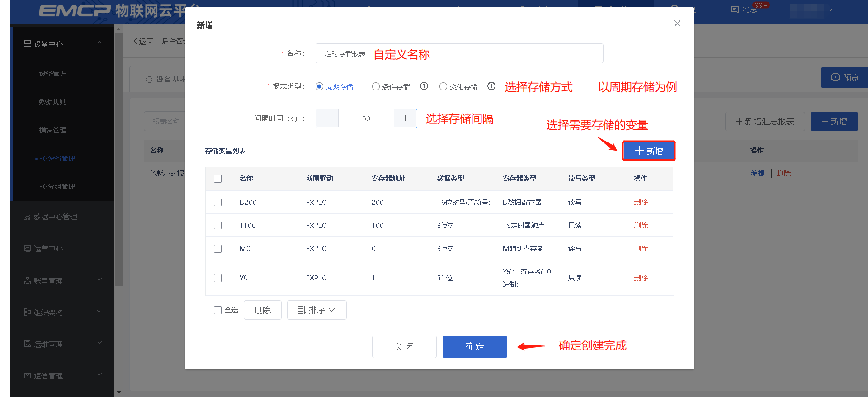The height and width of the screenshot is (402, 868).
Task: Open the 排序 dropdown
Action: coord(316,310)
